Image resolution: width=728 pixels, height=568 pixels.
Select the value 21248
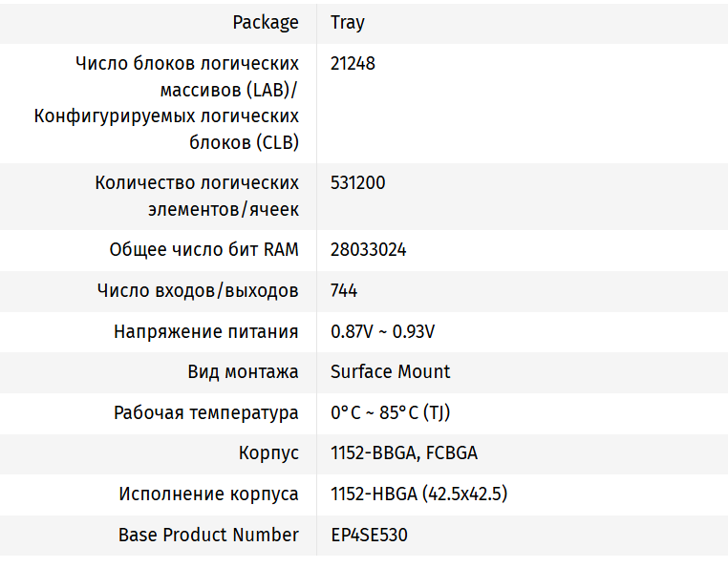pyautogui.click(x=353, y=64)
